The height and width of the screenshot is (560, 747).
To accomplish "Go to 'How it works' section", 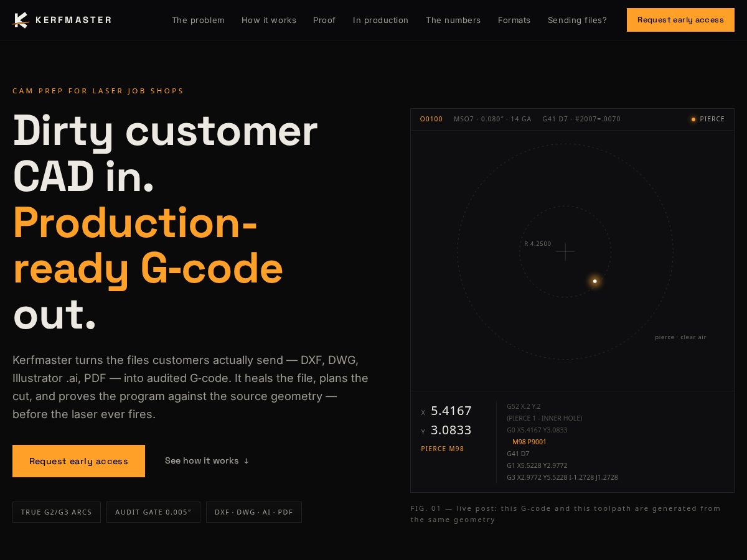I will coord(269,20).
